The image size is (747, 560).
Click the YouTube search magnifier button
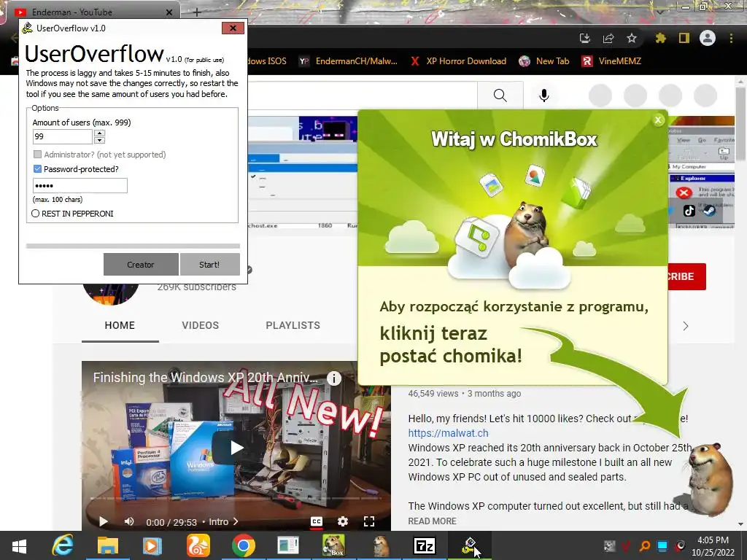tap(500, 96)
